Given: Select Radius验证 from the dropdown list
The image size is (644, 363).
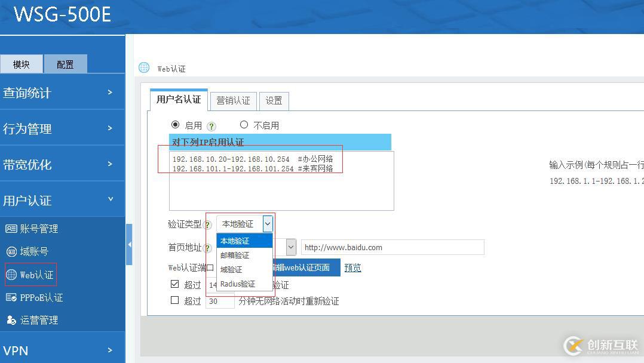Looking at the screenshot, I should 238,284.
